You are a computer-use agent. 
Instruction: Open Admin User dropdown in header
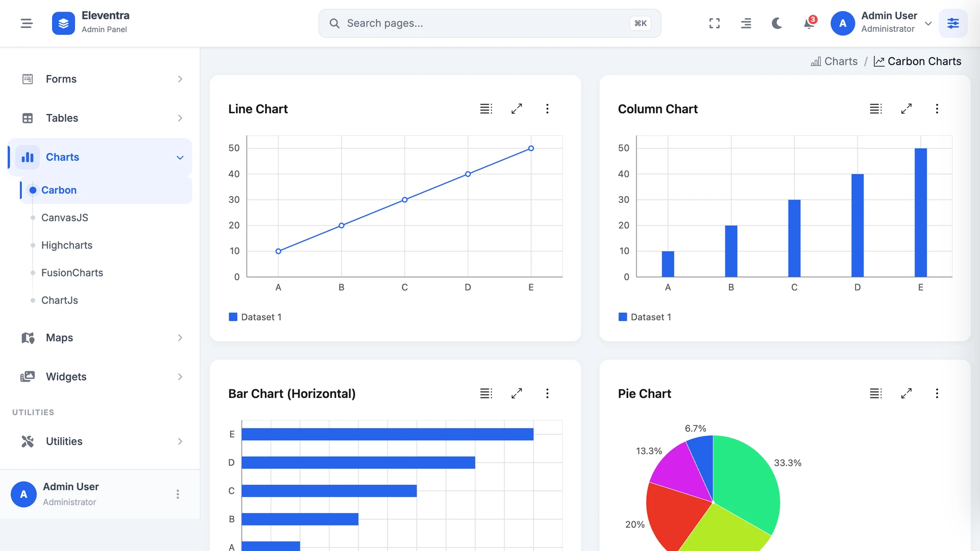[928, 23]
